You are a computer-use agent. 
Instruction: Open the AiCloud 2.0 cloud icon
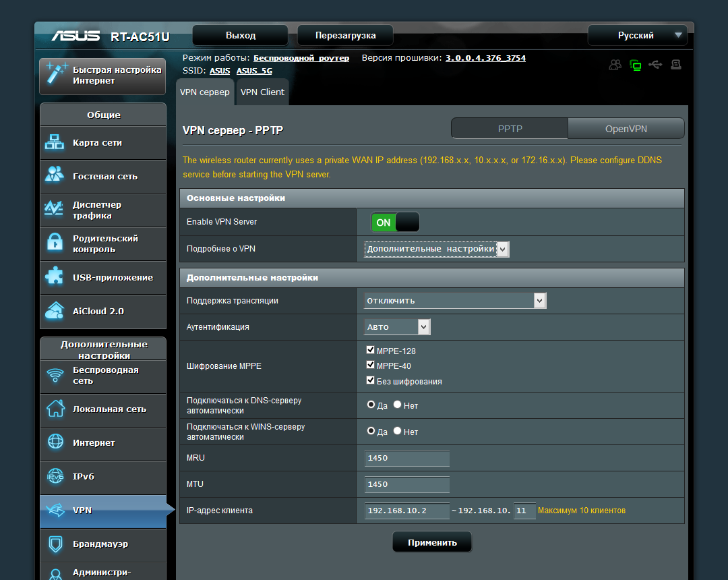coord(55,311)
